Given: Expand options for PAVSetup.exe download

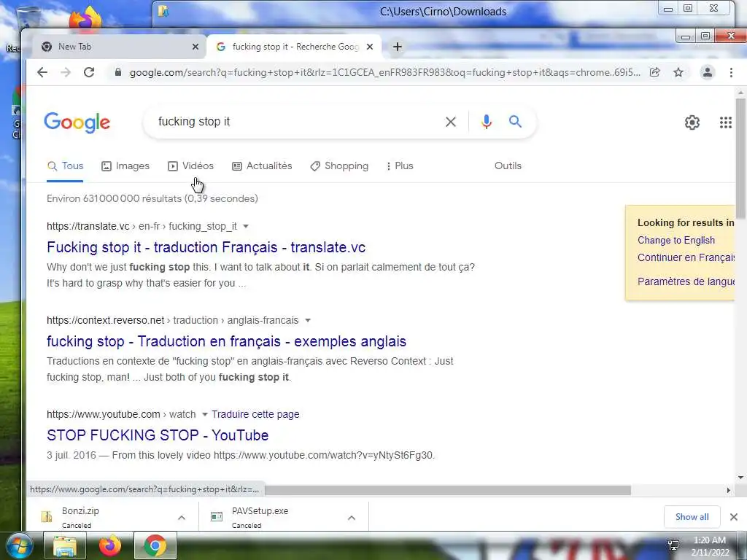Looking at the screenshot, I should click(x=352, y=518).
